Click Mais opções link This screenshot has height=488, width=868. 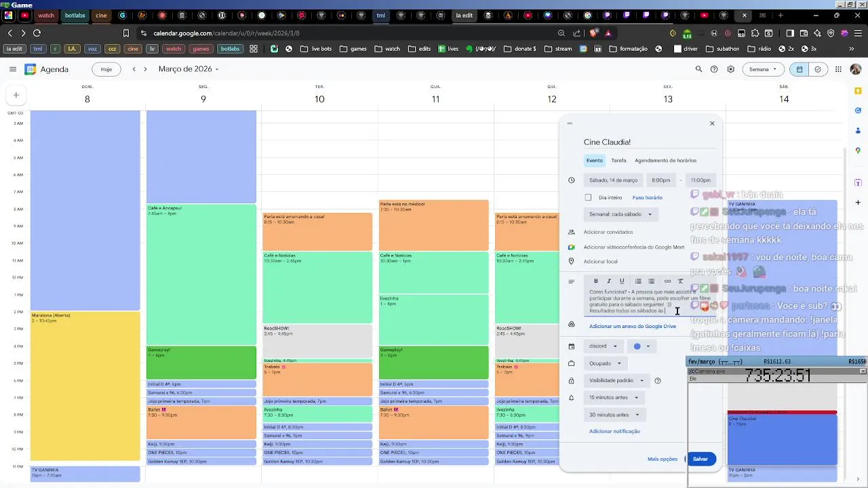pyautogui.click(x=663, y=459)
